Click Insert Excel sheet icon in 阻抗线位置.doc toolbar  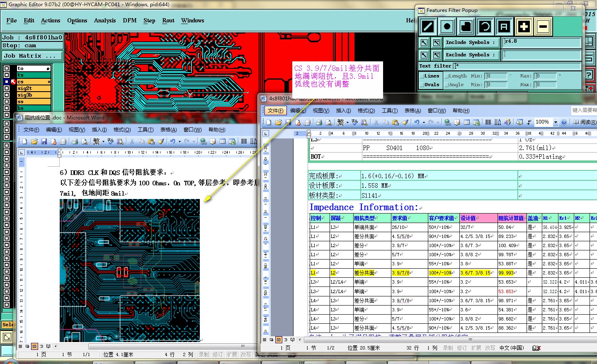click(x=232, y=141)
